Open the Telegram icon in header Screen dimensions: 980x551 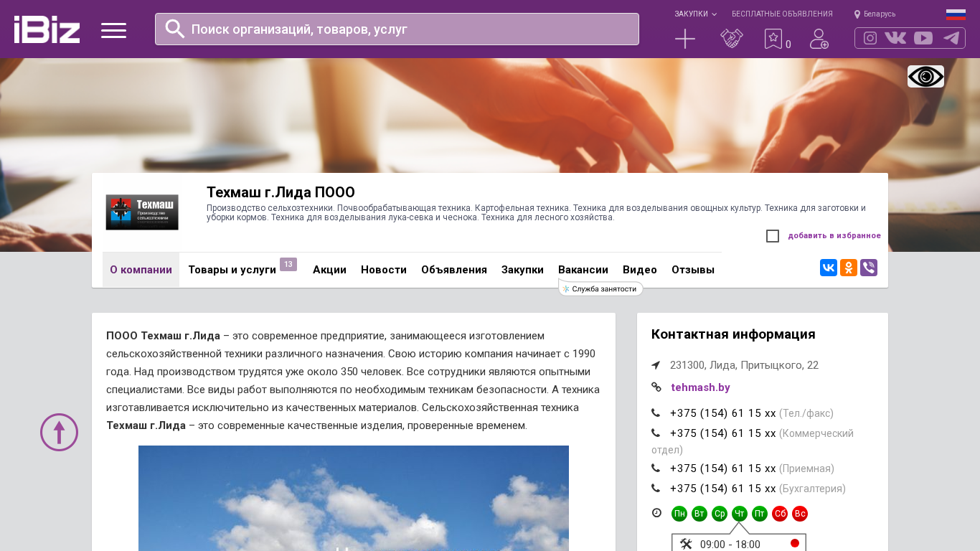point(951,38)
